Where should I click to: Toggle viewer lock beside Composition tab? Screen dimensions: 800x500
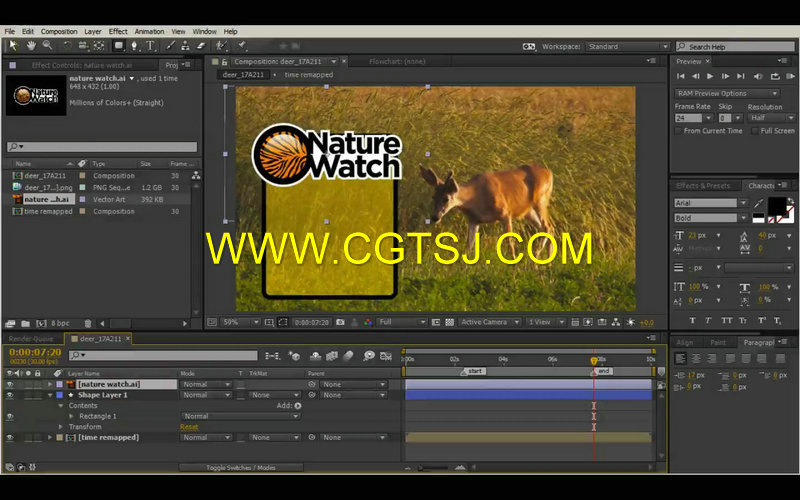pyautogui.click(x=224, y=62)
